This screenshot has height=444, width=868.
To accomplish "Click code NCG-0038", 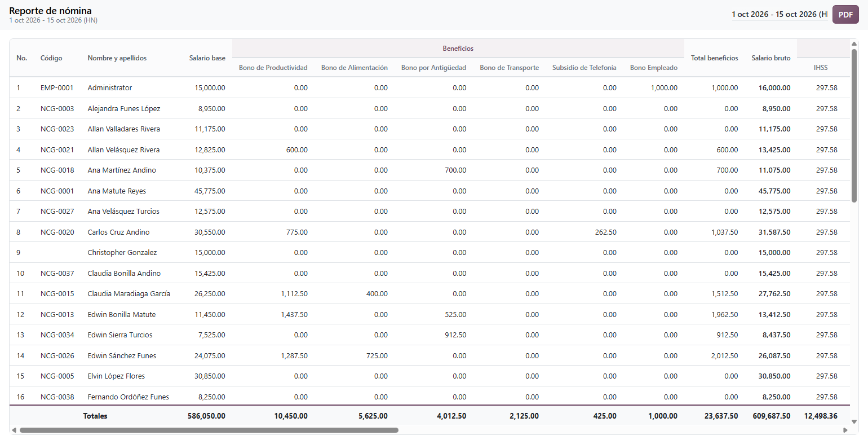I will point(57,397).
